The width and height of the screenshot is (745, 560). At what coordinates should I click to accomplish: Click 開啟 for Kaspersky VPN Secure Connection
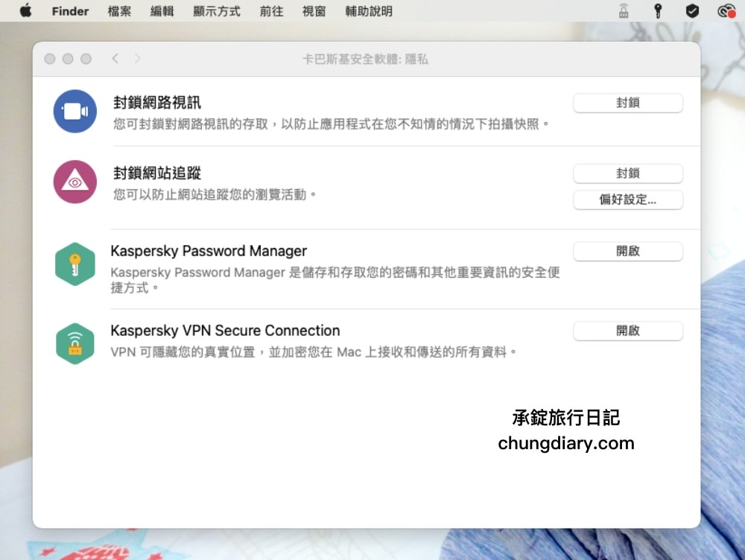627,331
